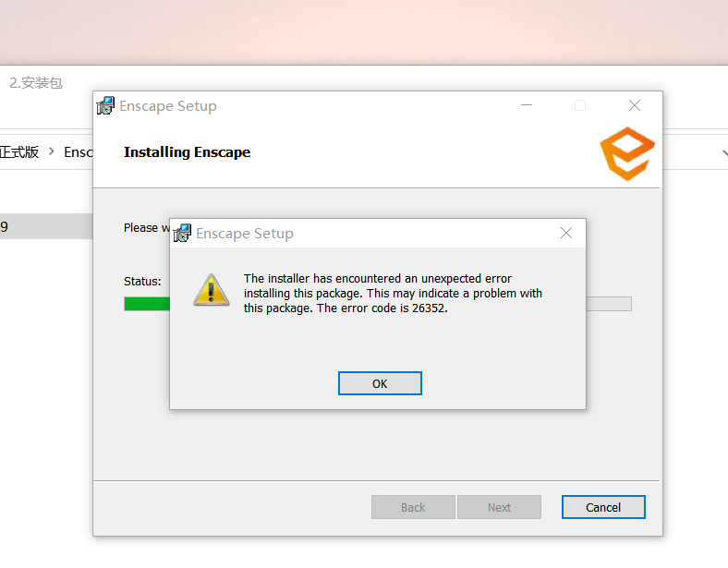Viewport: 728px width, 568px height.
Task: Close the main Enscape Setup window
Action: [635, 105]
